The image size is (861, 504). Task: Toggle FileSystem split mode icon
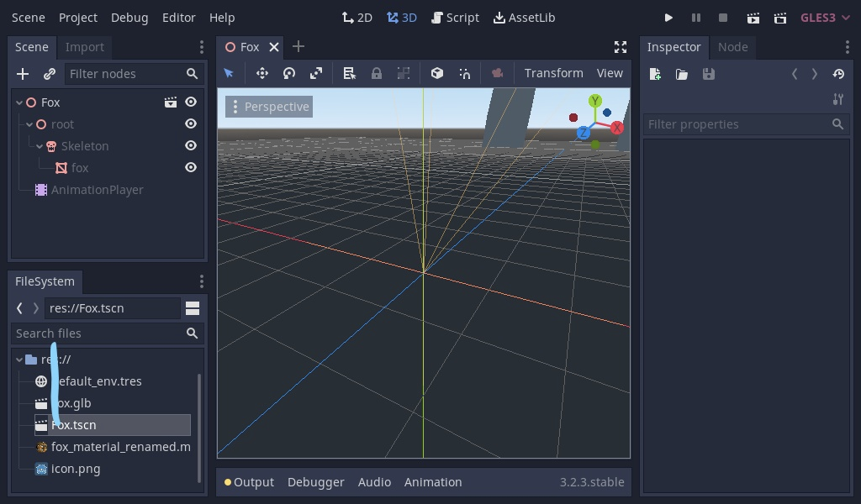193,308
